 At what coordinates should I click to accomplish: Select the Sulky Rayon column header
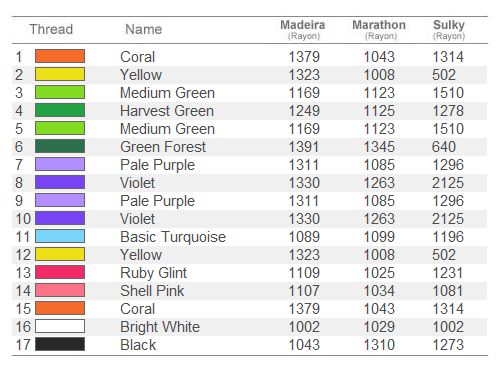point(449,29)
